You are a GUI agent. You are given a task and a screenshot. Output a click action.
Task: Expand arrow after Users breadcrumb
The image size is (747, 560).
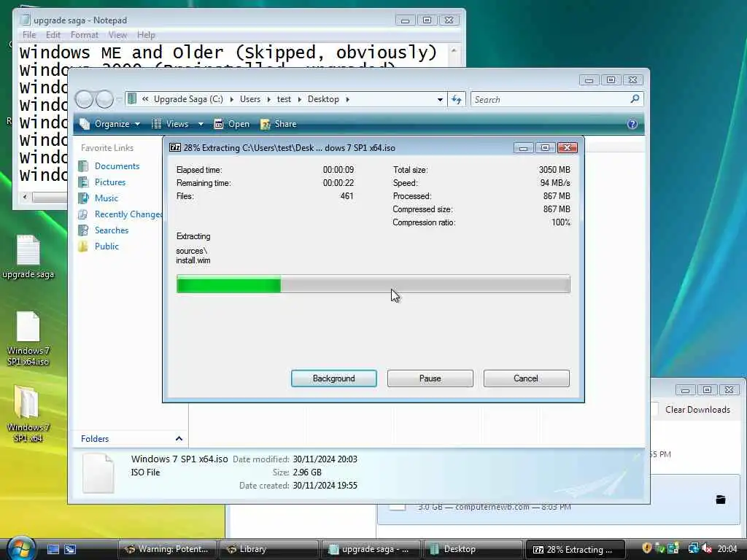268,99
